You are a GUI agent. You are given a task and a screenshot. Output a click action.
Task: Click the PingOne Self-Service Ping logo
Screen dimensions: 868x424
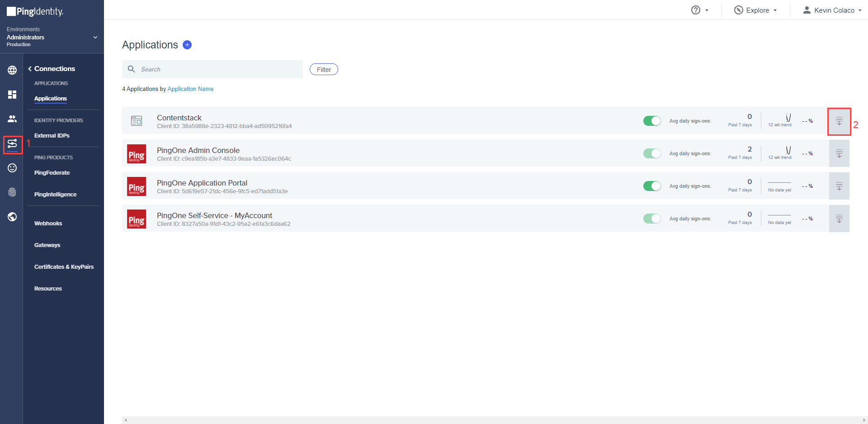click(137, 219)
